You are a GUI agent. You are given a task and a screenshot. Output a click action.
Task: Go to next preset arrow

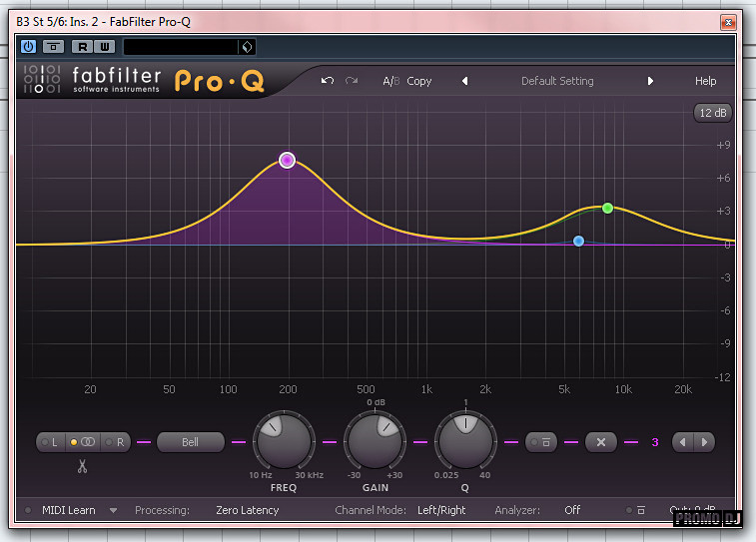point(650,81)
